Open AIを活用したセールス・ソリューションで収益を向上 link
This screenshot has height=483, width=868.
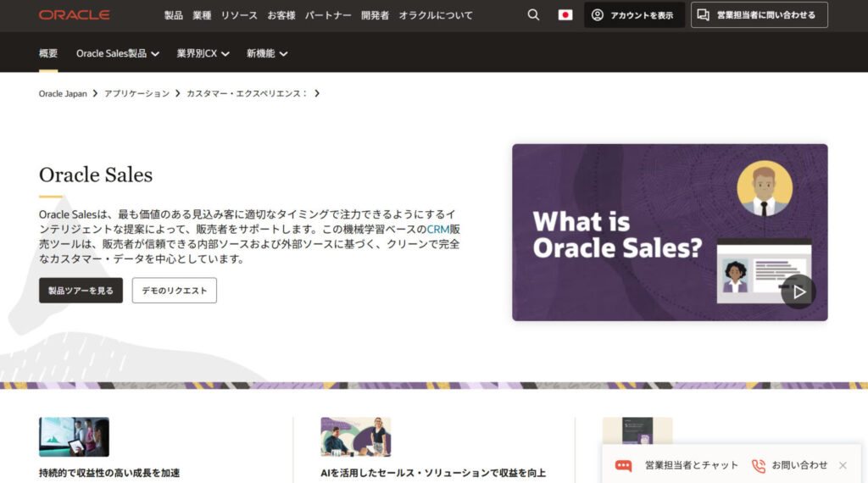coord(433,473)
